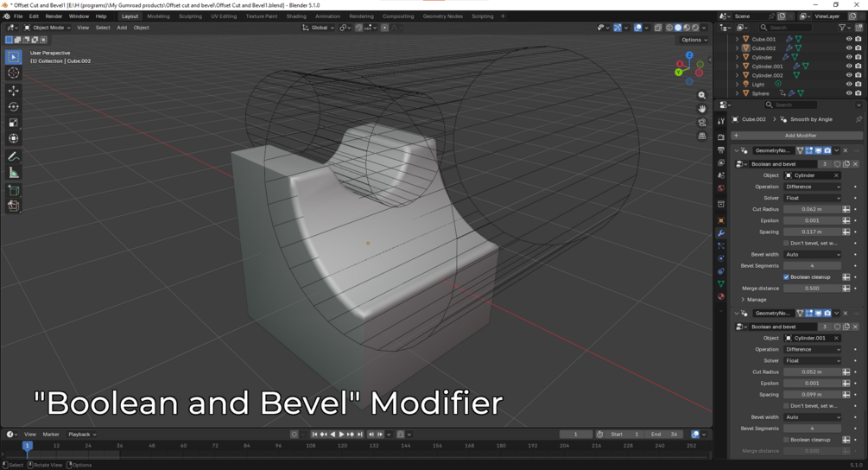Clear the Cylinder object field
This screenshot has width=868, height=470.
(836, 175)
